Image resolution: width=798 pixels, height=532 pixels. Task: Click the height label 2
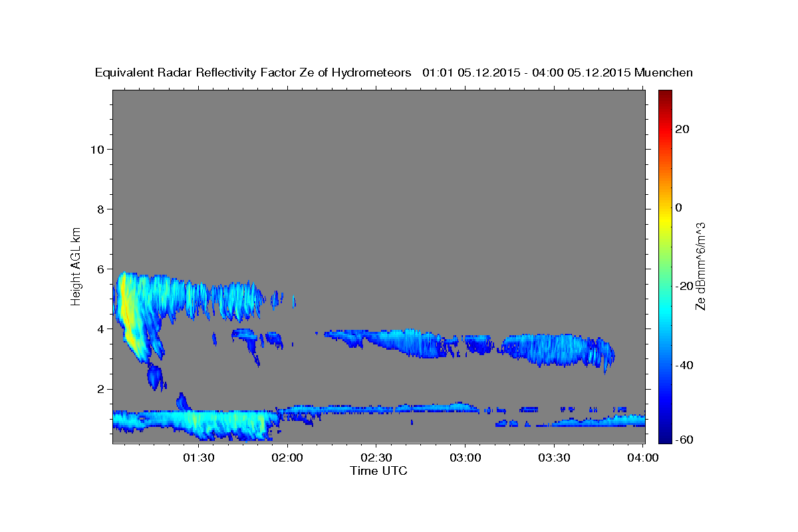101,389
